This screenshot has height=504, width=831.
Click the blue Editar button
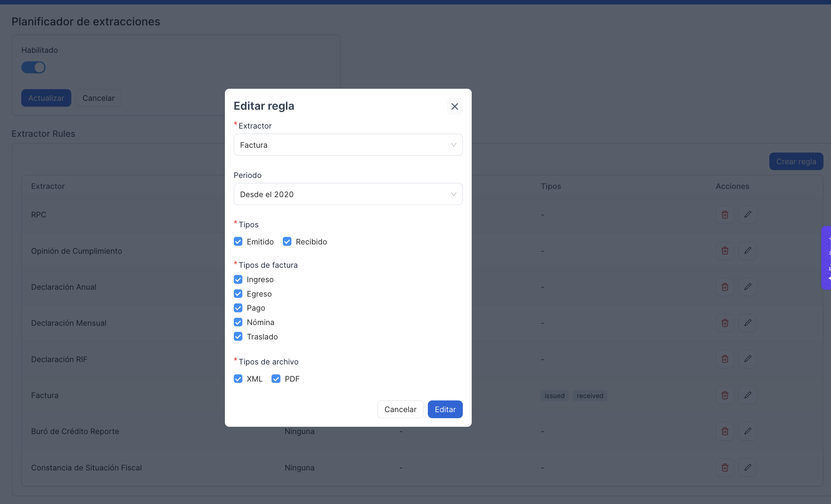(x=445, y=409)
